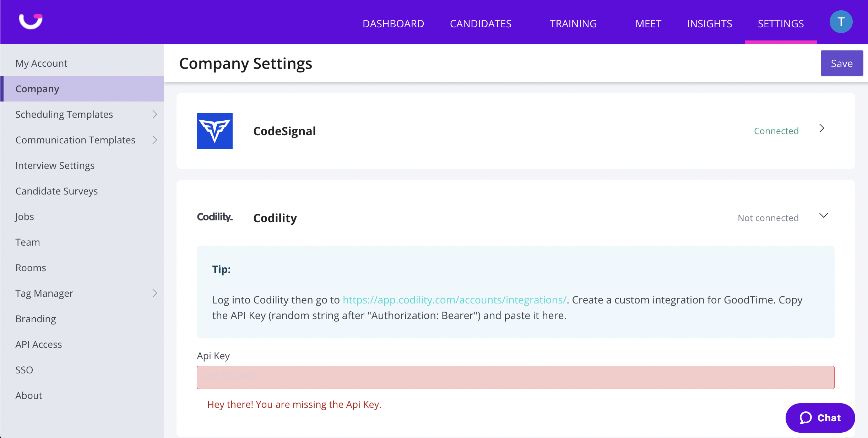Click the GoodTime logo icon
The image size is (868, 438).
pyautogui.click(x=31, y=21)
